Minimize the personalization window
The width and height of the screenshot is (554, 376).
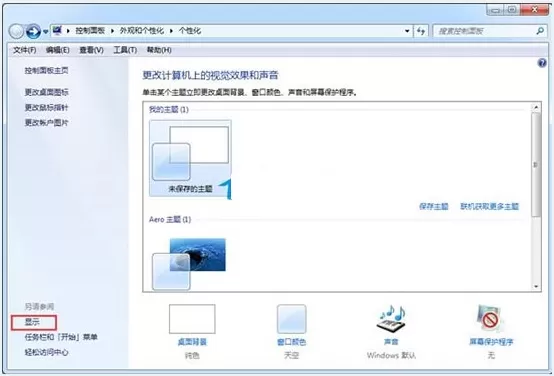(495, 10)
